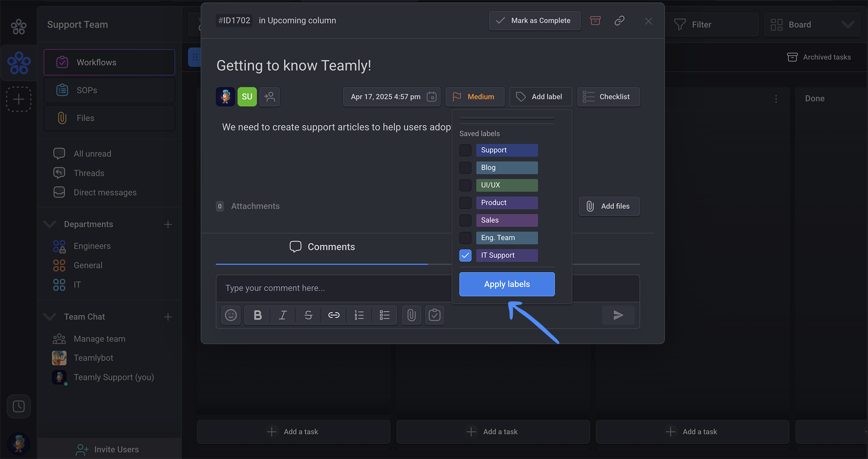This screenshot has height=459, width=868.
Task: Uncheck the IT Support label checkbox
Action: pos(465,255)
